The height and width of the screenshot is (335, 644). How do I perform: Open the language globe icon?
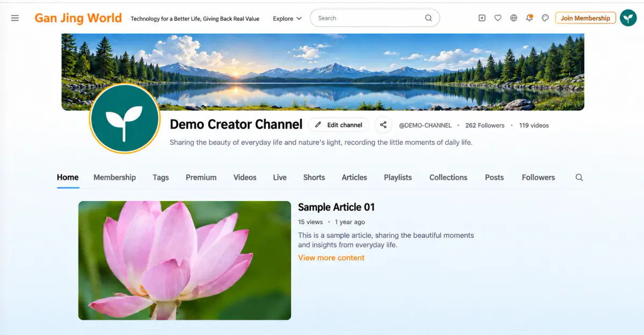tap(514, 18)
